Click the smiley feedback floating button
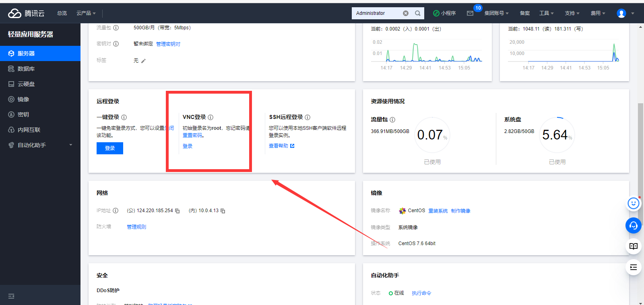644x305 pixels. (633, 204)
